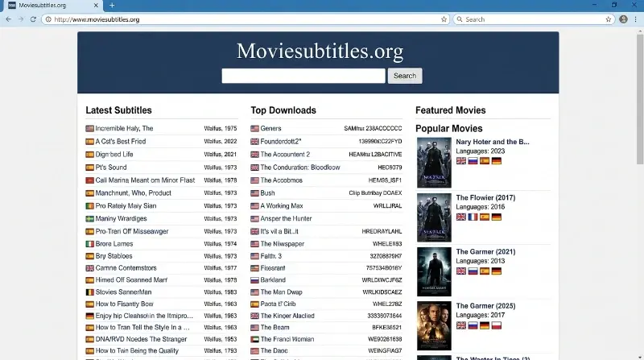The width and height of the screenshot is (644, 360).
Task: Open A Cst's Best Fried link
Action: (x=121, y=142)
